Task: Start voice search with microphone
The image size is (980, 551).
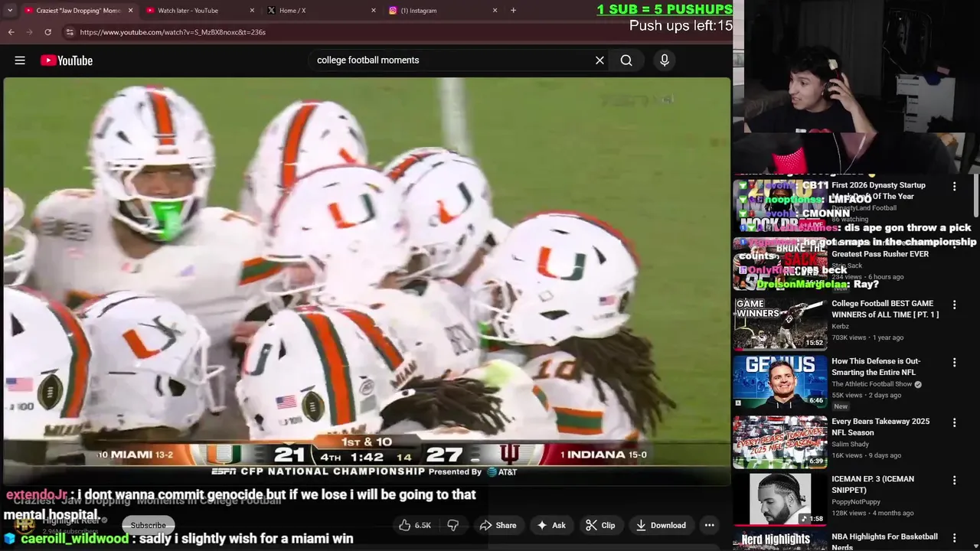Action: click(x=665, y=60)
